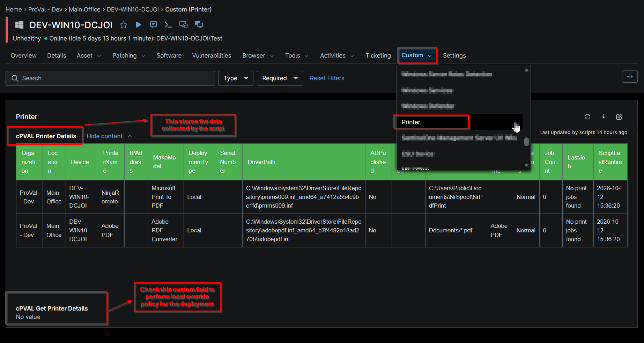Switch to the Overview tab

tap(24, 56)
